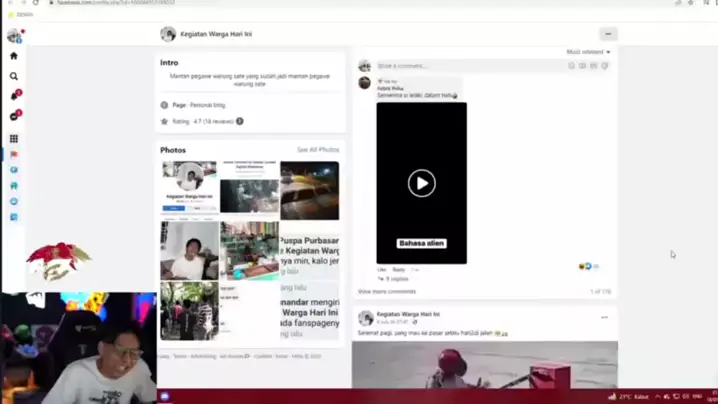Open the search magnifier in left sidebar

click(x=14, y=76)
